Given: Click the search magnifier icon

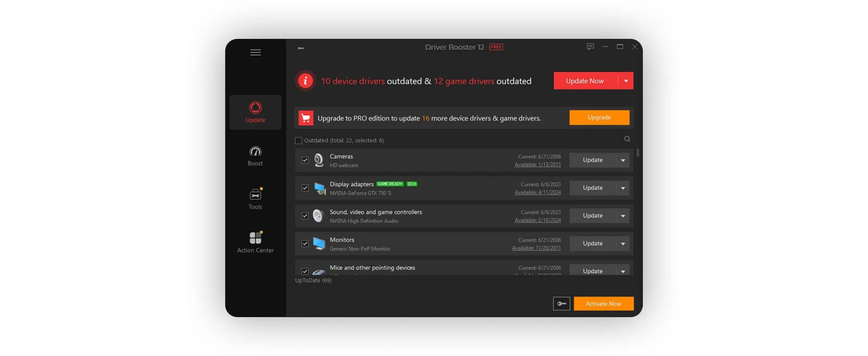Looking at the screenshot, I should point(627,139).
